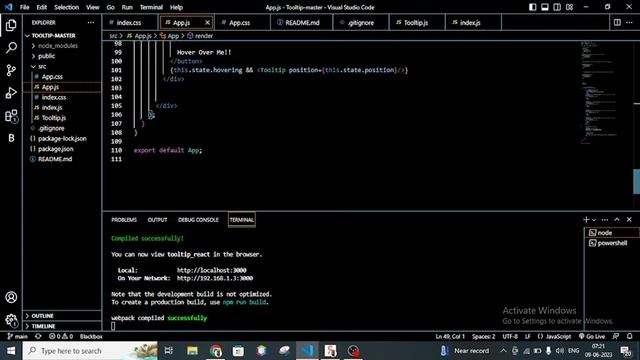Click Blackbox in the status bar
Image resolution: width=640 pixels, height=360 pixels.
pos(91,336)
